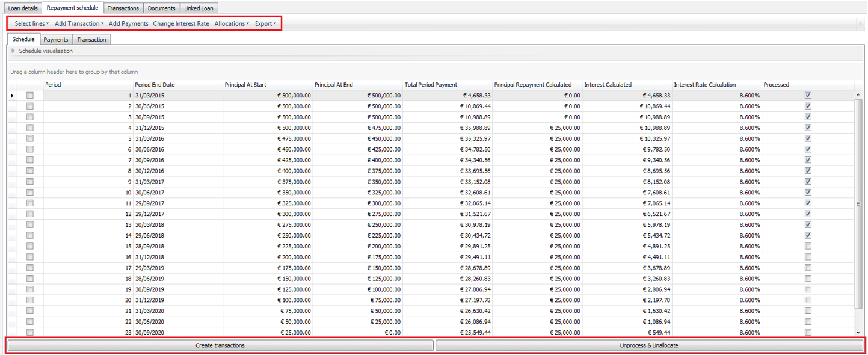Sort by Total Period Payment column

pos(448,85)
